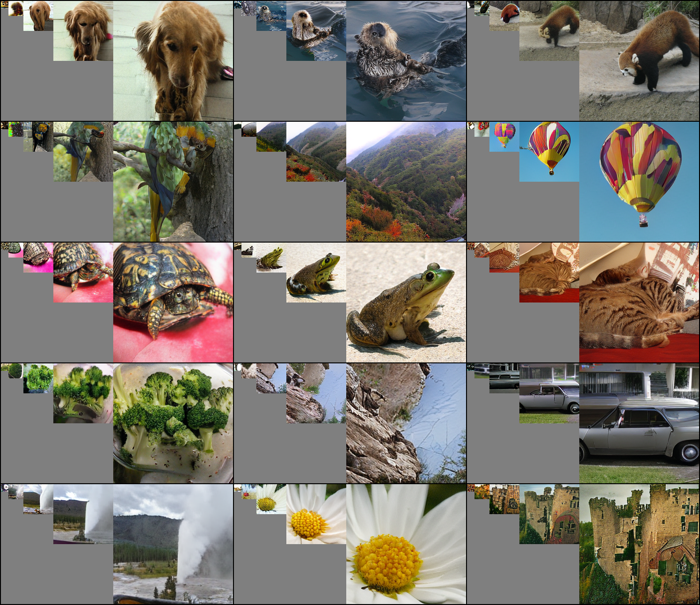Click the largest hot air balloon image
The height and width of the screenshot is (605, 700).
tap(639, 182)
